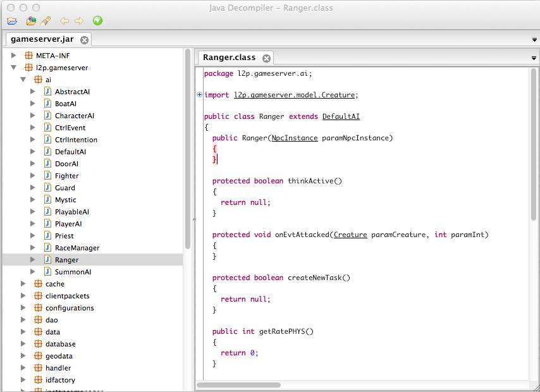Click the Fighter class file icon
Screen dimensions: 540x392
[48, 176]
